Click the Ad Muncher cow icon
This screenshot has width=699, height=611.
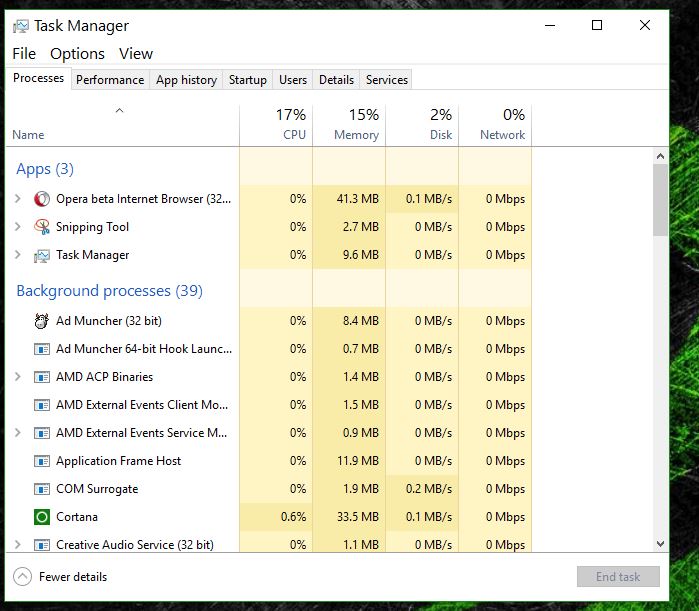tap(42, 321)
